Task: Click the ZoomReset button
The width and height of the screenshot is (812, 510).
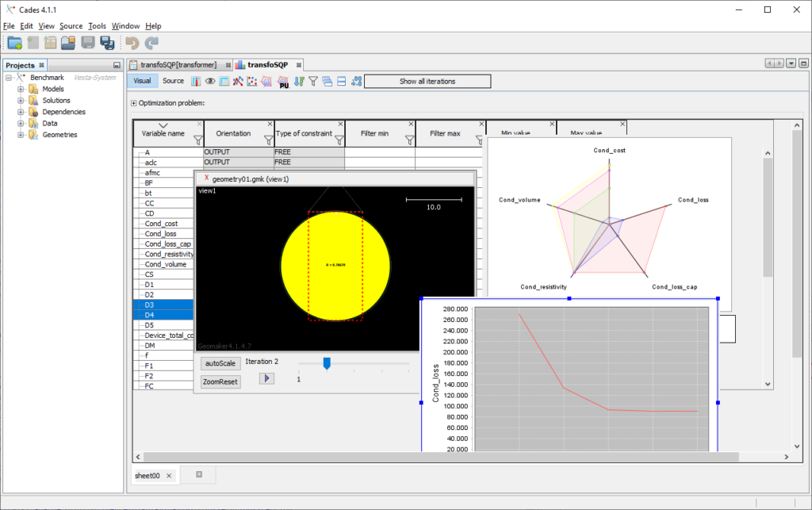Action: [220, 382]
